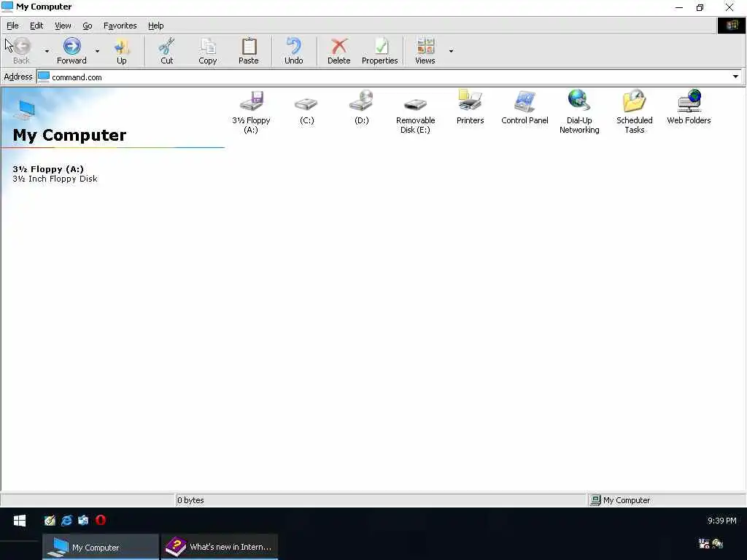
Task: Click the Windows flag throbber logo
Action: [x=732, y=26]
